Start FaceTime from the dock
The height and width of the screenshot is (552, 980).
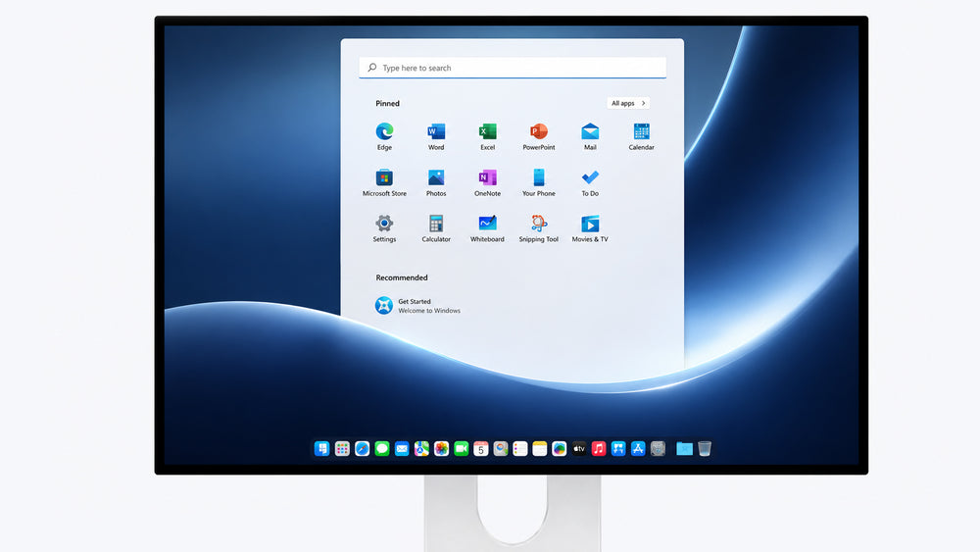click(x=462, y=448)
